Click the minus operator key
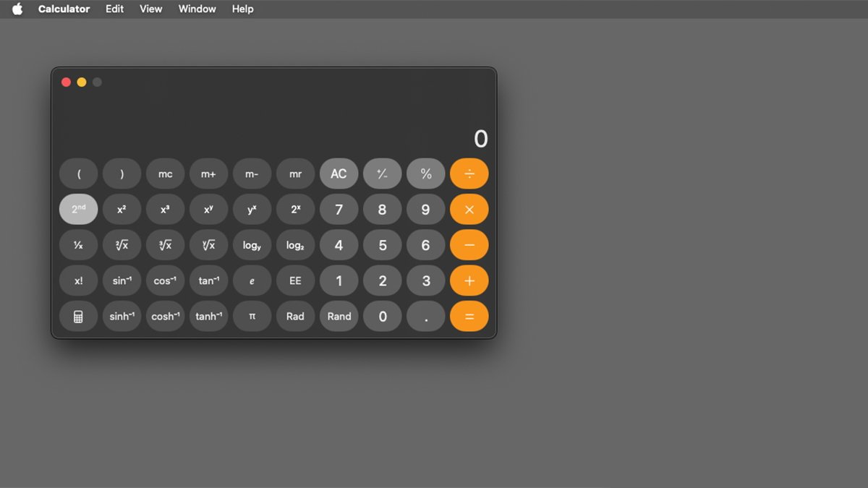 (x=469, y=245)
